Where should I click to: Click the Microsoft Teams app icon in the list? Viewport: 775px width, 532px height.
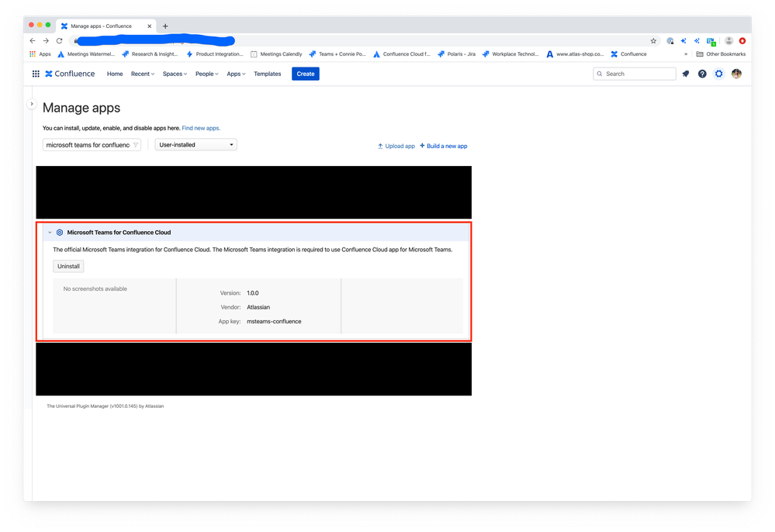(60, 232)
